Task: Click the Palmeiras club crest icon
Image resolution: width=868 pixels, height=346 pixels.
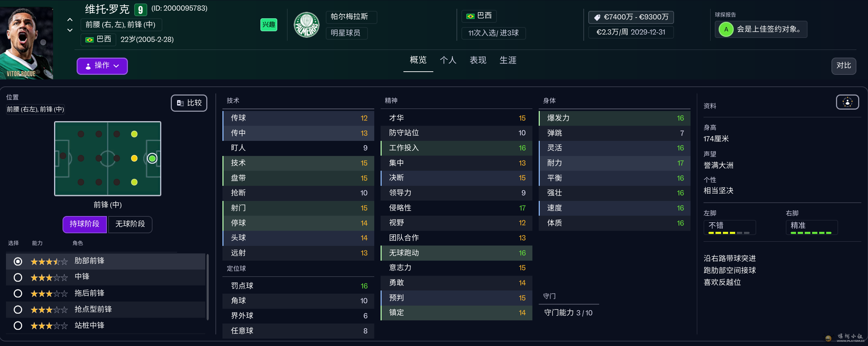Action: click(x=306, y=25)
